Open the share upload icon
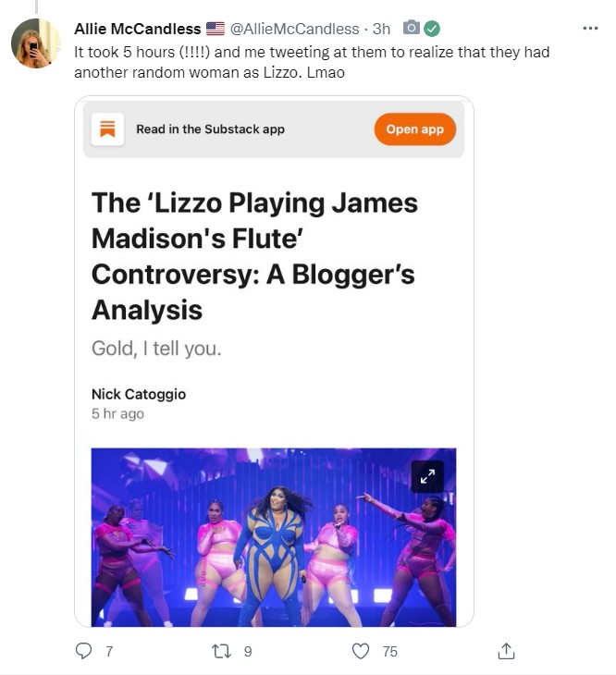 tap(506, 651)
